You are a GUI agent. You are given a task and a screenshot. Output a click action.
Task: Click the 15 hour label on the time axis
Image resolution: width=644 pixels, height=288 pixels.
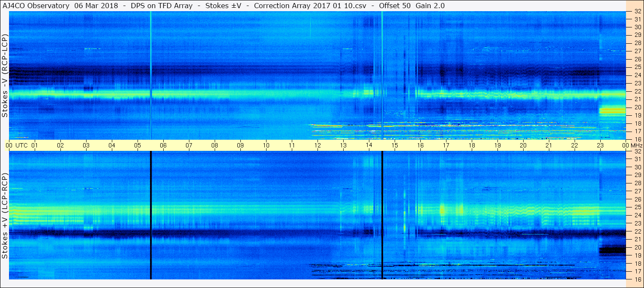(395, 145)
